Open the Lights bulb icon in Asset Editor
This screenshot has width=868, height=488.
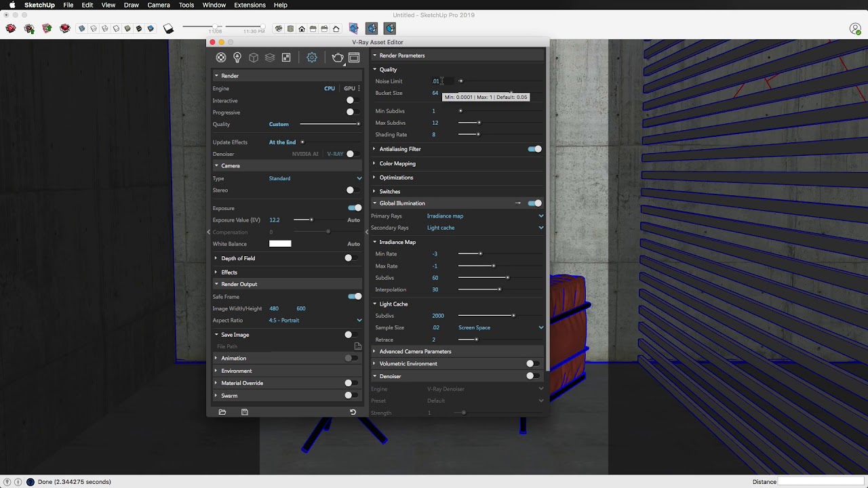point(237,58)
